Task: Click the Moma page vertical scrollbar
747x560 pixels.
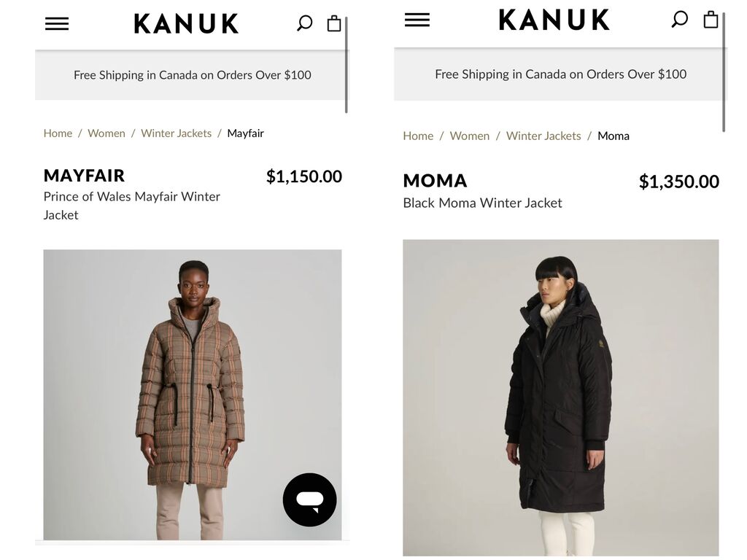Action: (x=724, y=72)
